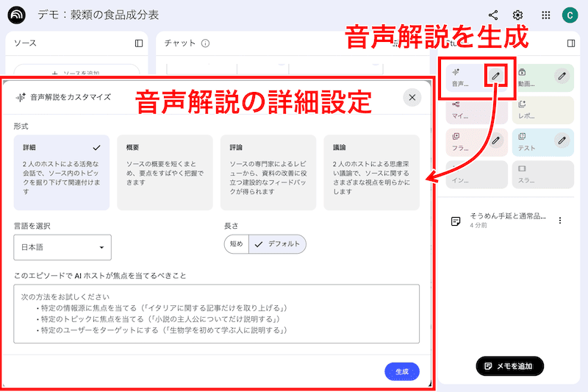
Task: Edit the テスト tile with pencil icon
Action: [562, 139]
